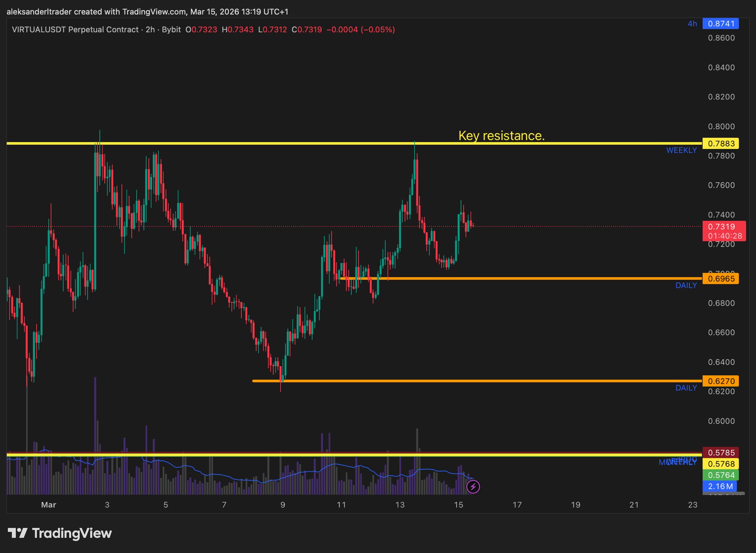Image resolution: width=756 pixels, height=553 pixels.
Task: Click the 0.8000 mark on price scale
Action: tap(721, 126)
